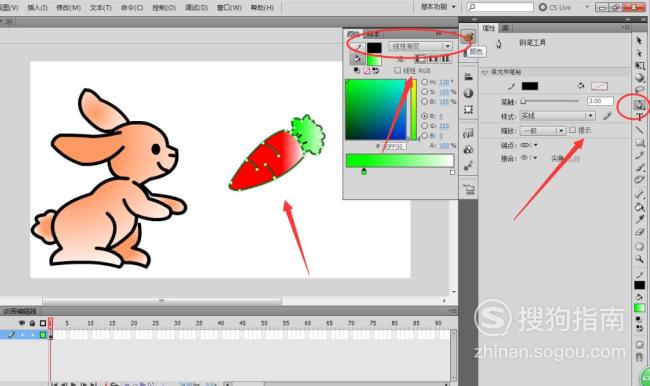This screenshot has height=386, width=650.
Task: Click the stroke thickness value field
Action: (599, 101)
